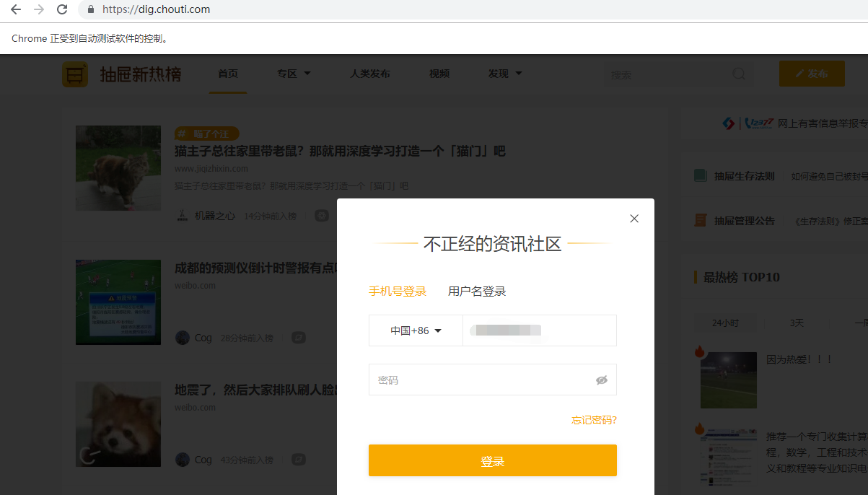This screenshot has height=495, width=868.
Task: Open the red panda thumbnail post
Action: point(118,424)
